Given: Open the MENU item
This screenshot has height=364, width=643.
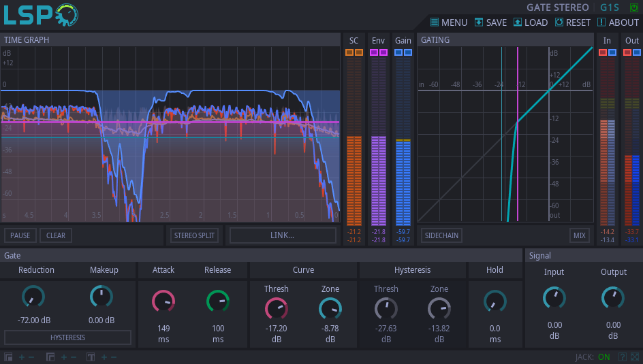Looking at the screenshot, I should (449, 22).
